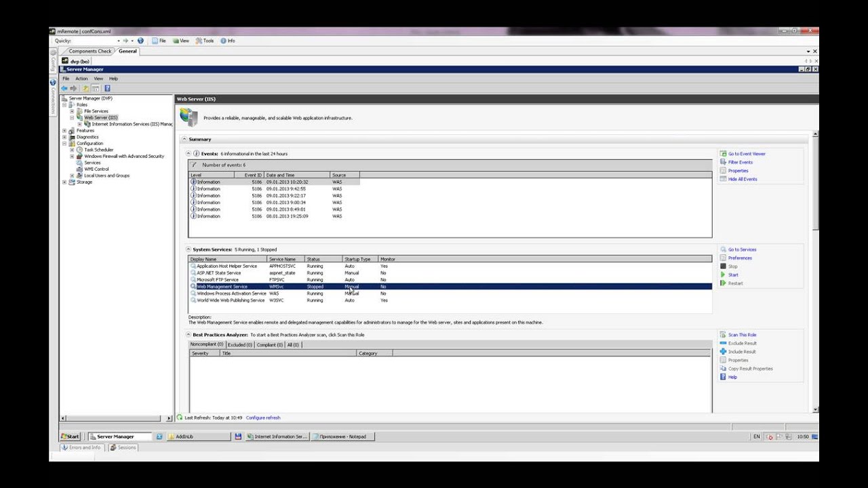
Task: Collapse the Summary section
Action: pyautogui.click(x=184, y=140)
